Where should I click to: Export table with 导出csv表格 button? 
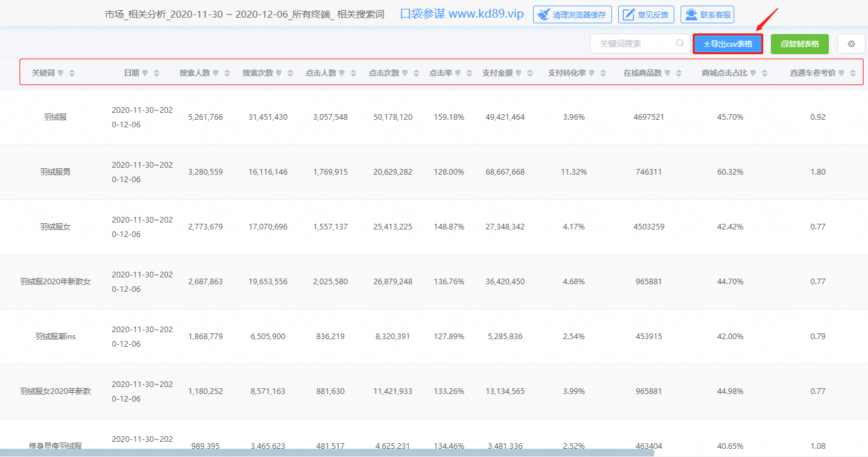[727, 44]
